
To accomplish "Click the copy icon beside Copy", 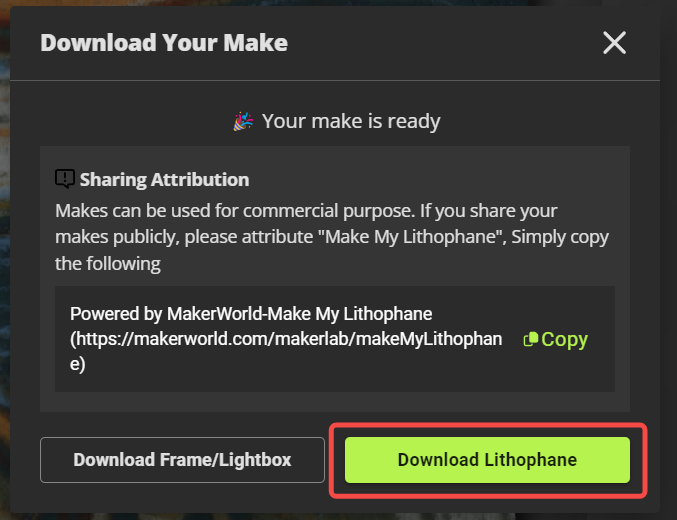I will (531, 339).
